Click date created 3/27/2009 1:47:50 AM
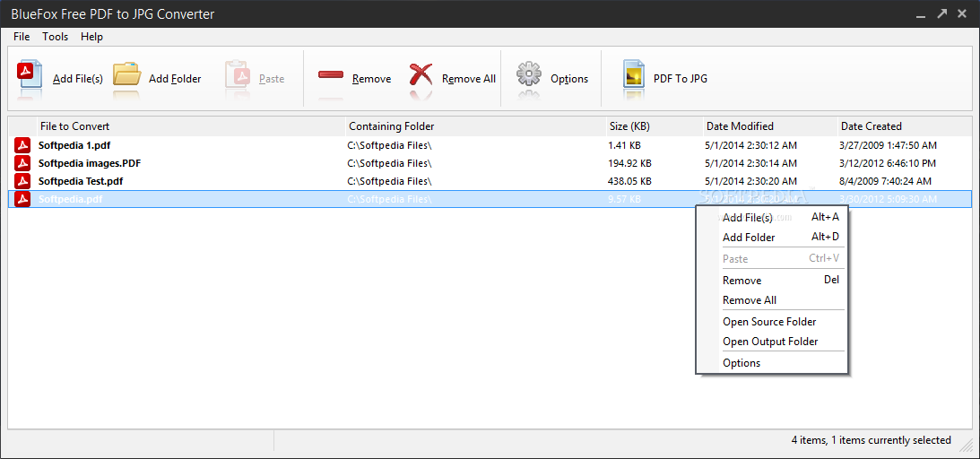 (889, 145)
